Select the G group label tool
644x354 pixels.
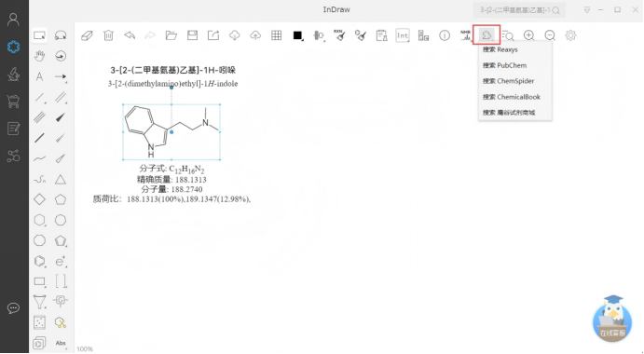(x=61, y=301)
